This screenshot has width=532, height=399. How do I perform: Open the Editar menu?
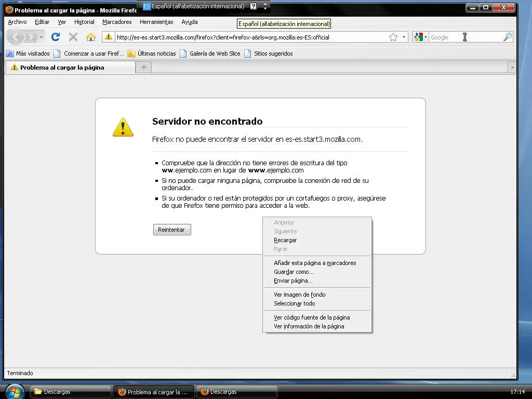42,22
